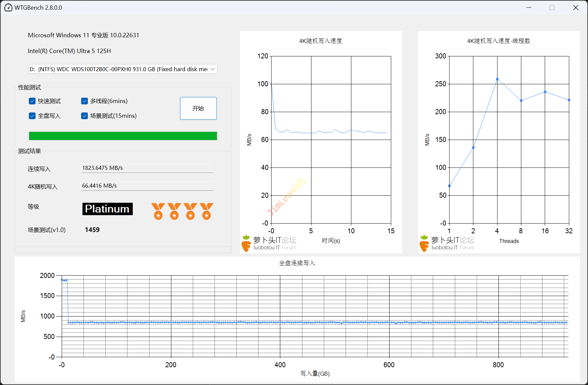Viewport: 588px width, 385px height.
Task: Click the first orange medal icon
Action: tap(158, 211)
